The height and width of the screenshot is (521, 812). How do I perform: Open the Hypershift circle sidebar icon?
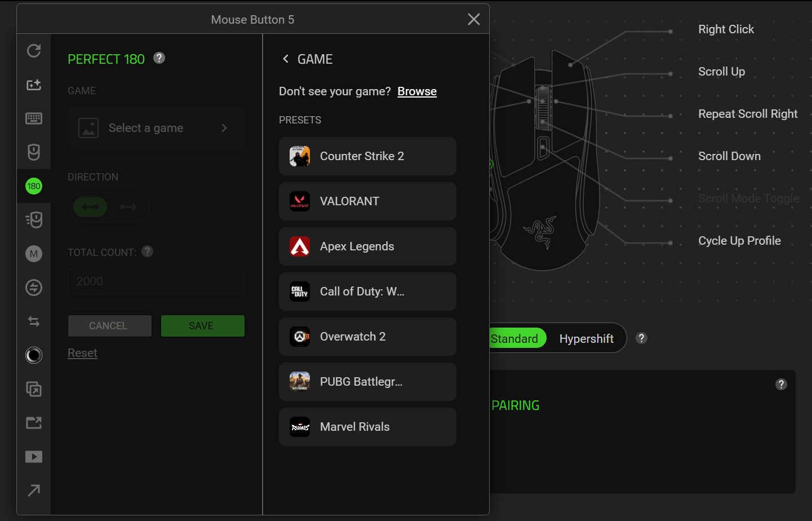pyautogui.click(x=34, y=355)
